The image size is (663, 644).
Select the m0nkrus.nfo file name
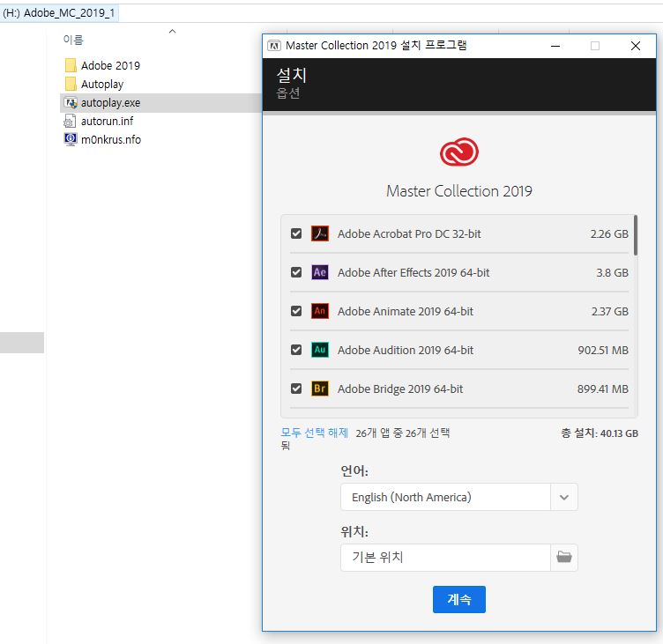(x=111, y=139)
